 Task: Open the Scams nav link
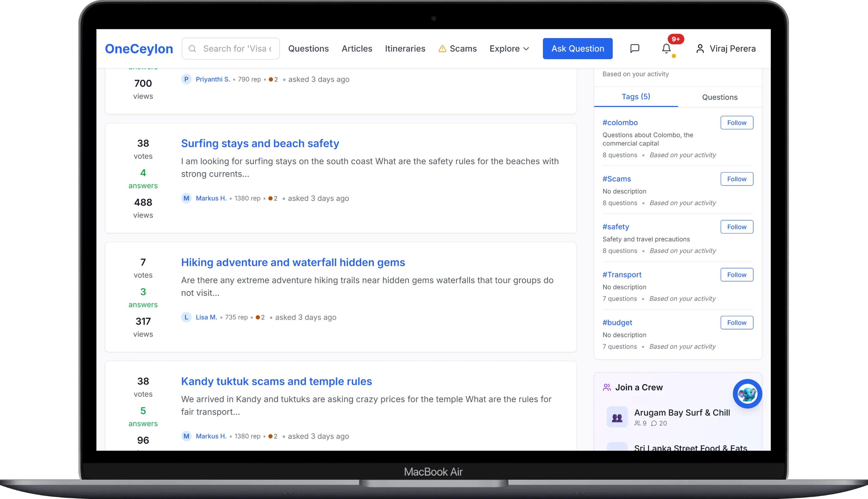click(x=457, y=49)
